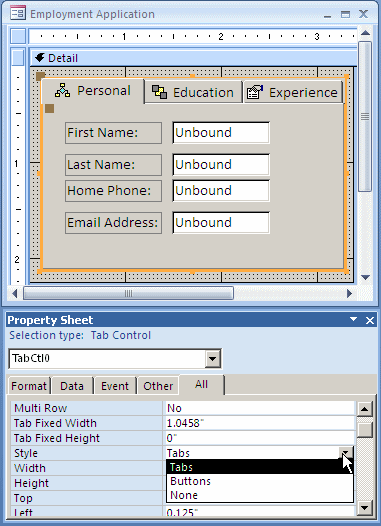381x526 pixels.
Task: Maximize the Employment Application window
Action: (x=345, y=14)
